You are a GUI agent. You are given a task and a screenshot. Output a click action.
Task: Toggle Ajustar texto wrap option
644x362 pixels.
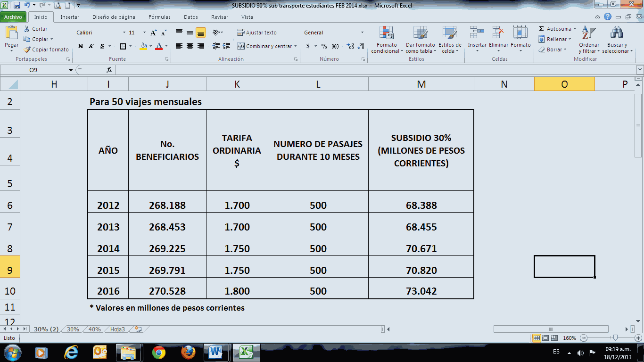click(257, 33)
